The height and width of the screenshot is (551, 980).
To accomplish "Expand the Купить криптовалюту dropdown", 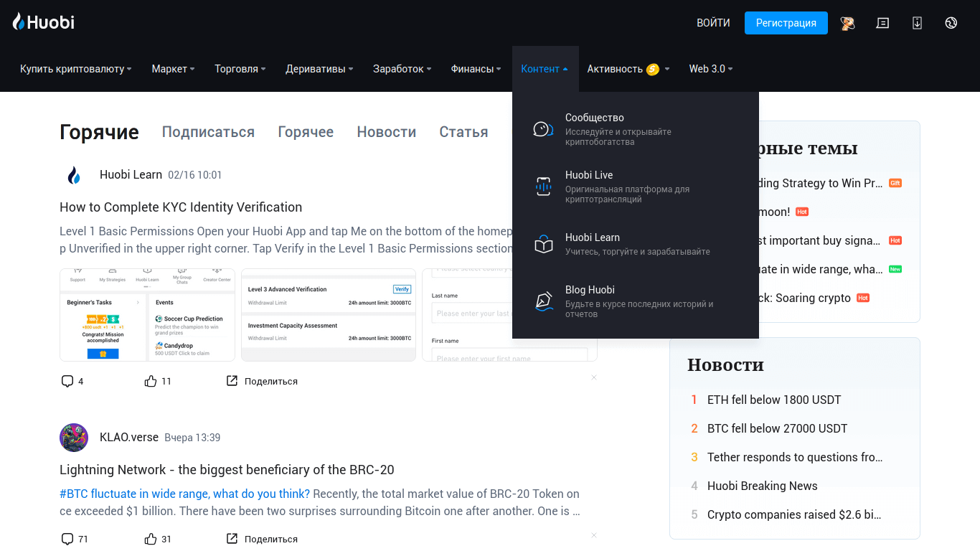I will 75,69.
